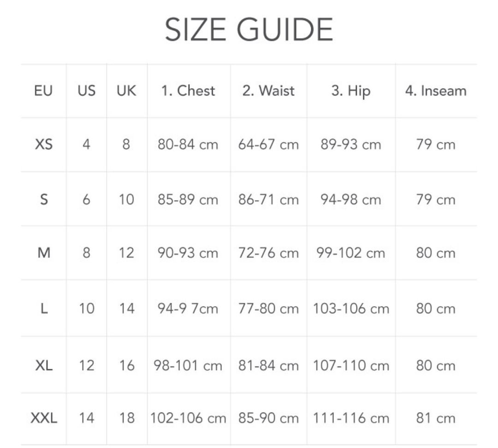Select the 94-9 7cm chest cell
Image resolution: width=498 pixels, height=448 pixels.
188,308
